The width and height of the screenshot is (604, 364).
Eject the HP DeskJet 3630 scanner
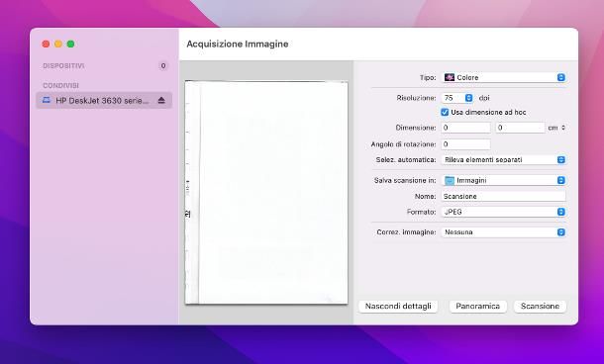[161, 101]
